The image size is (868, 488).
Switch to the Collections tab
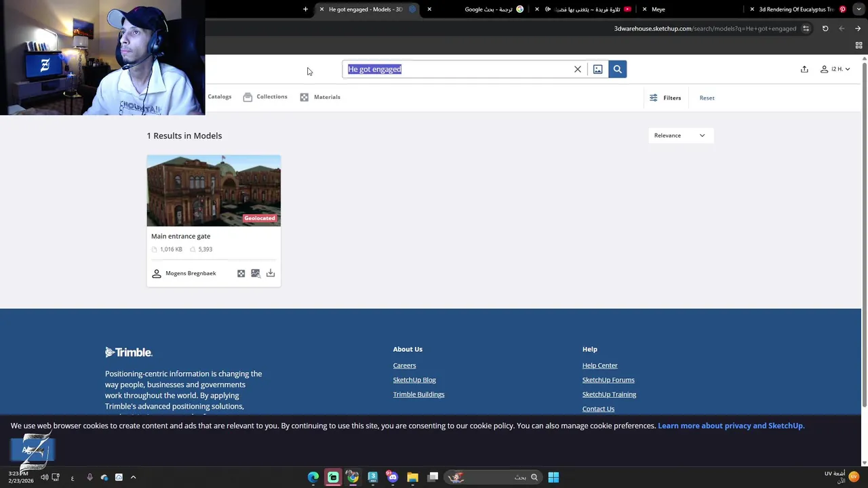(265, 97)
